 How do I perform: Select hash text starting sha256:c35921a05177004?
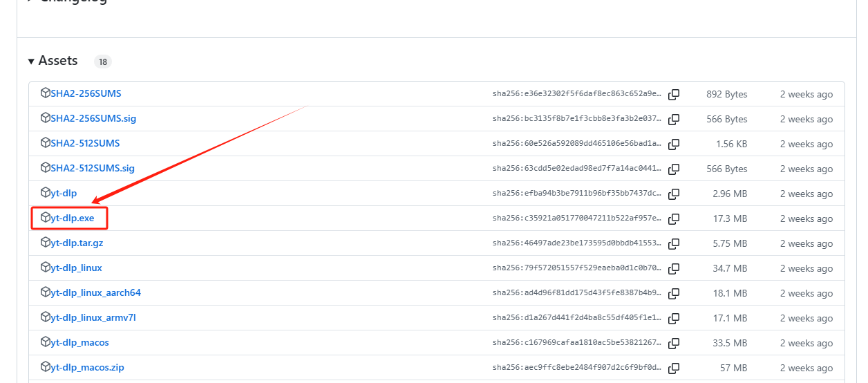coord(577,218)
